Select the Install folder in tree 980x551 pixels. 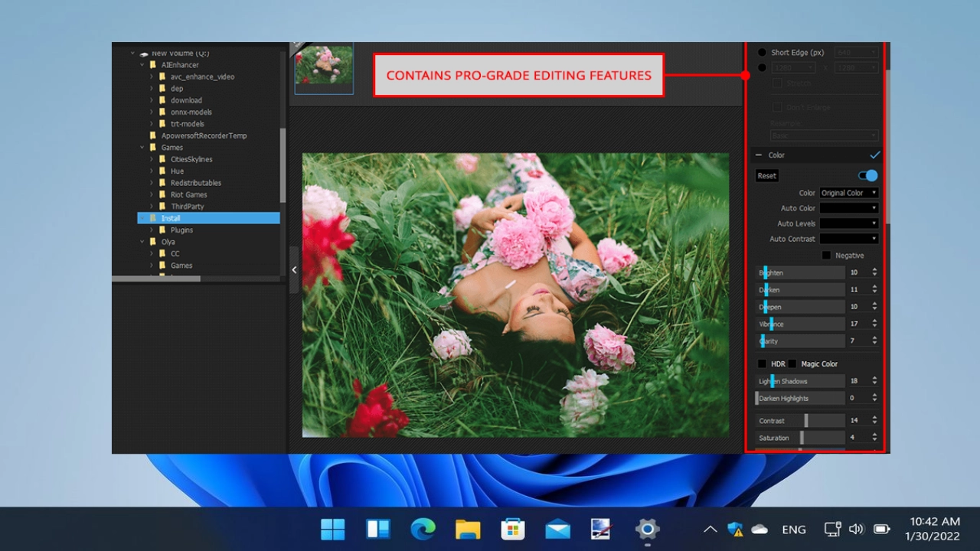click(208, 218)
